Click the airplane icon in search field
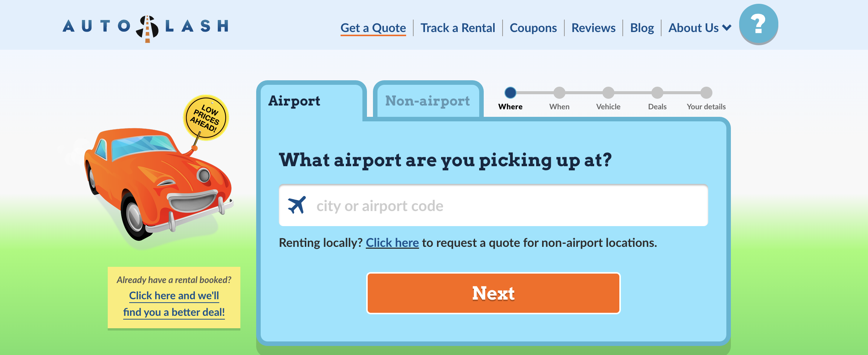The width and height of the screenshot is (868, 355). [x=297, y=205]
